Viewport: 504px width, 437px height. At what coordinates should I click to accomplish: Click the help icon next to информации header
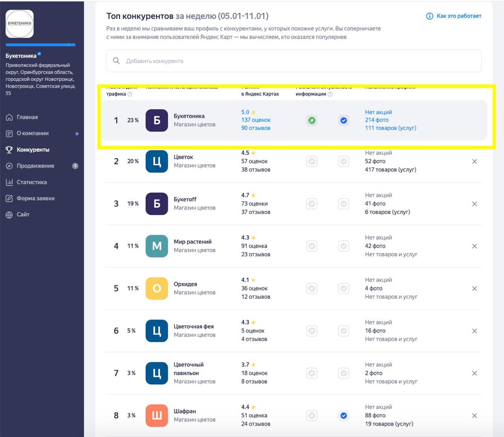330,94
